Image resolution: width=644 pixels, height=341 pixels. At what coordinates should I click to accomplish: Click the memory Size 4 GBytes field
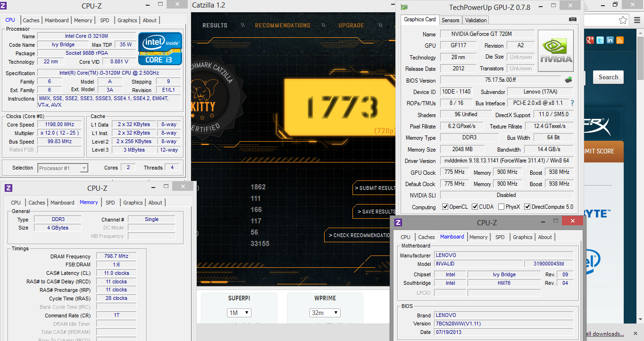tap(58, 228)
